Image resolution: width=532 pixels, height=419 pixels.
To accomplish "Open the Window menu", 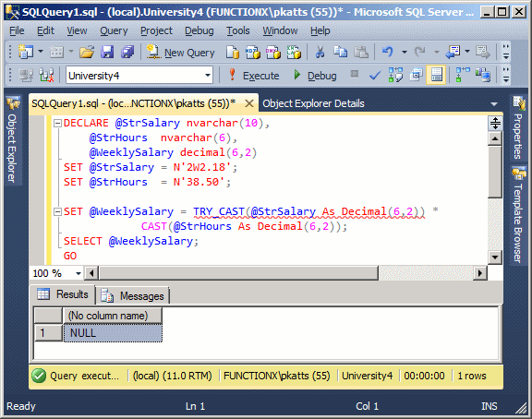I will click(280, 30).
